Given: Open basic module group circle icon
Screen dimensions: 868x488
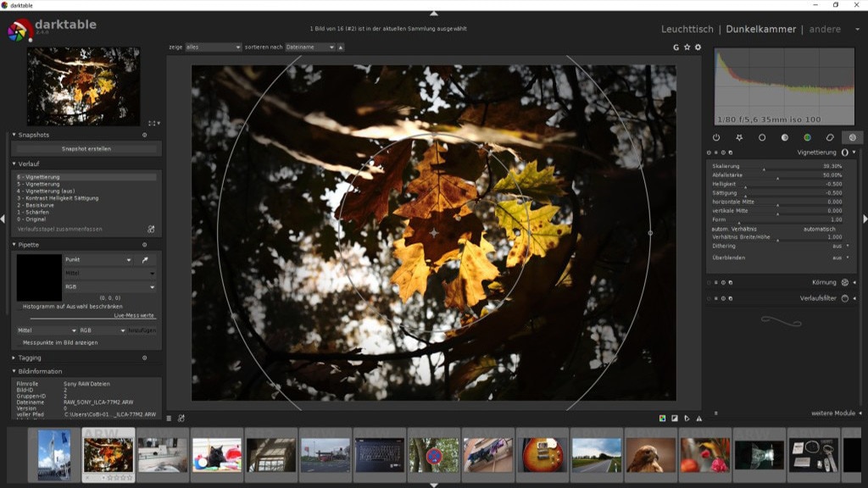Looking at the screenshot, I should point(762,137).
